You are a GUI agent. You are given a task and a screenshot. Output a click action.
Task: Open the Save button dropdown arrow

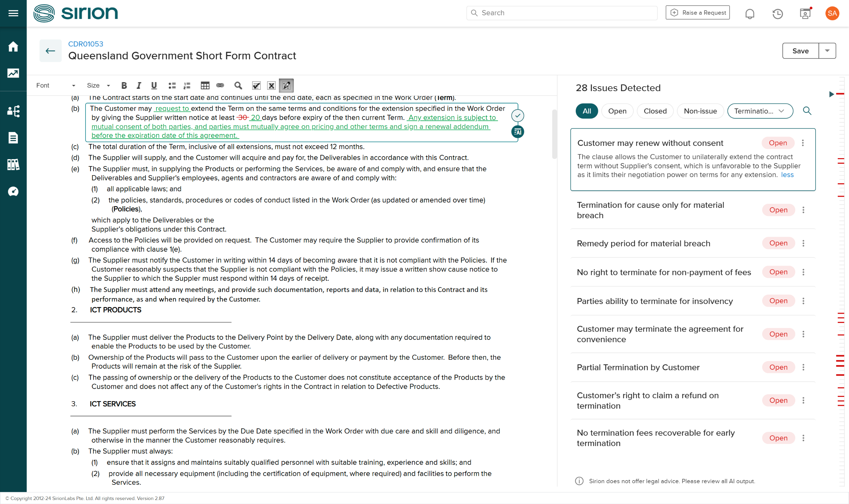click(827, 51)
